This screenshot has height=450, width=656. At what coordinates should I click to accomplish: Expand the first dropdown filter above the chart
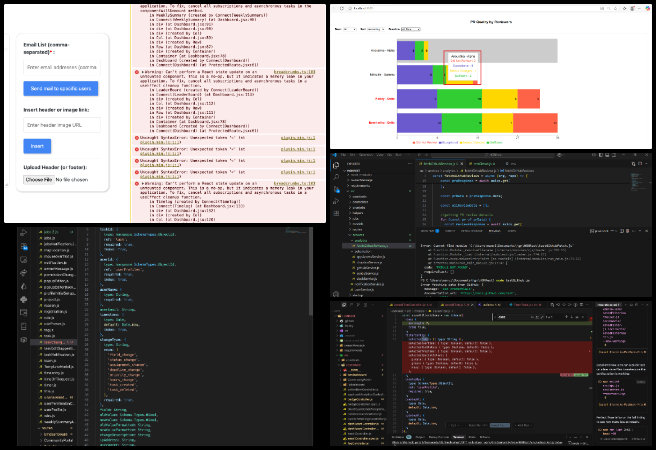pyautogui.click(x=348, y=29)
